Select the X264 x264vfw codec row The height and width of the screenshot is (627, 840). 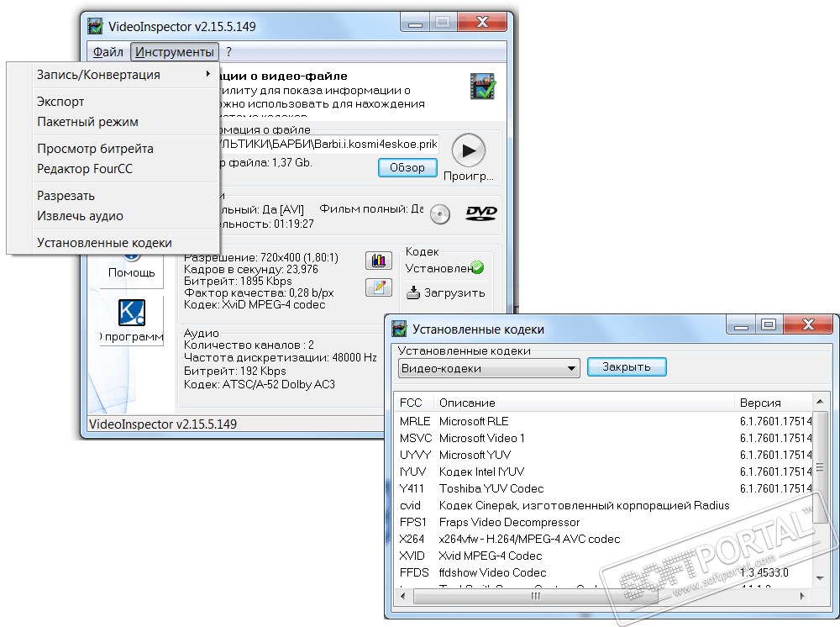pyautogui.click(x=604, y=539)
